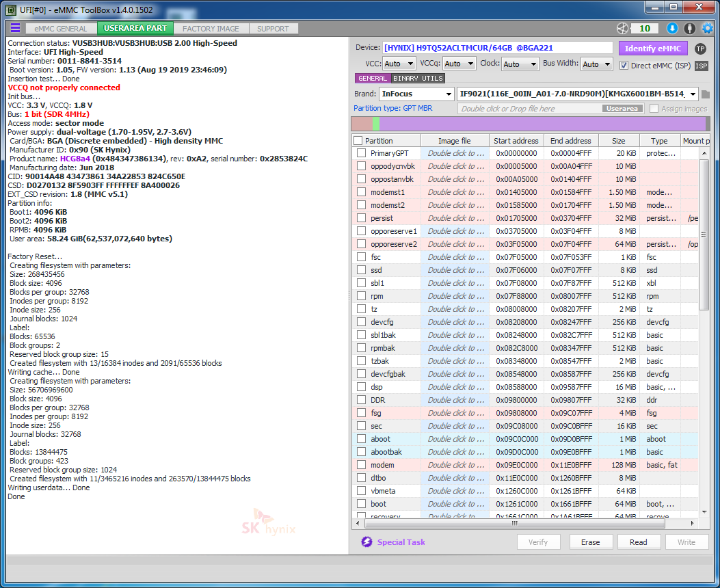Viewport: 720px width, 588px height.
Task: Open the Special Task link
Action: 401,542
